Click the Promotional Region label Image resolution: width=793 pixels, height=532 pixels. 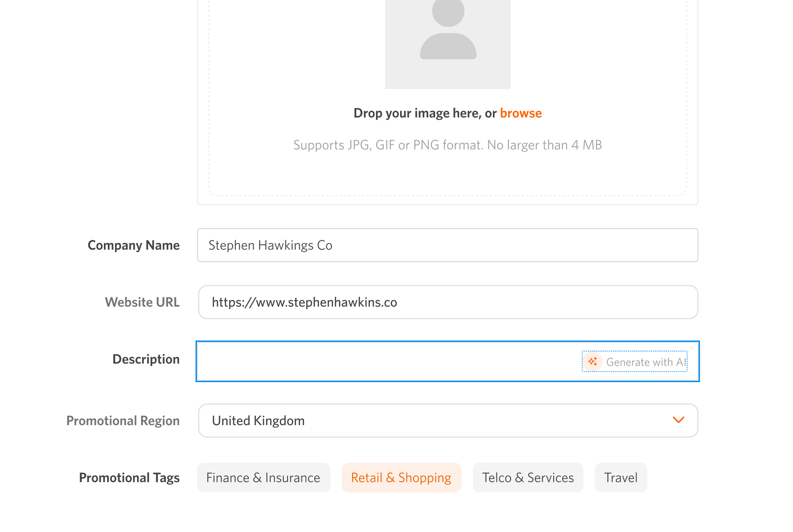(123, 421)
